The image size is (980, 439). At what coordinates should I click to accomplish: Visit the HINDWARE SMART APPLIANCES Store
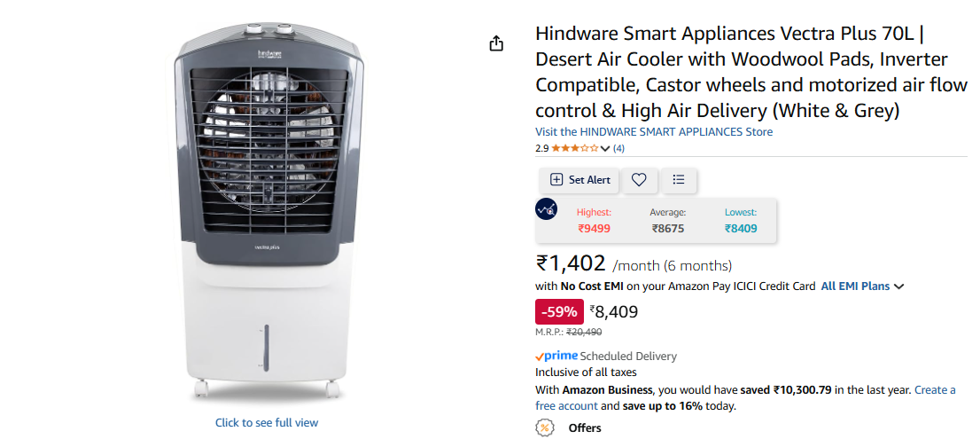pyautogui.click(x=654, y=132)
